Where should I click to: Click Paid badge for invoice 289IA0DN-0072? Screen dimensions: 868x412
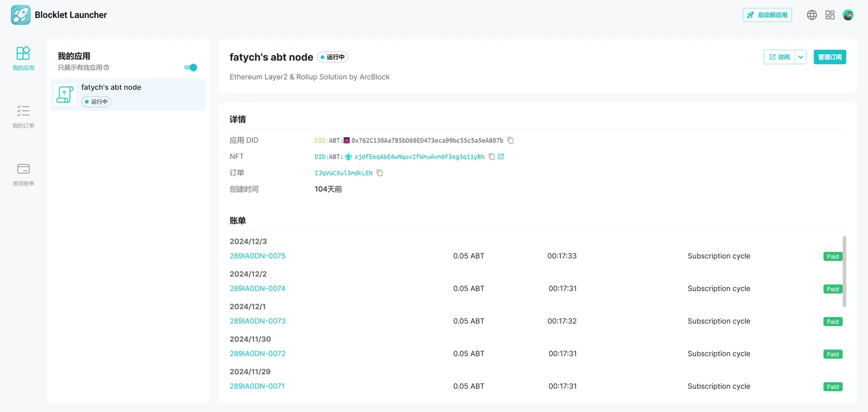click(833, 354)
